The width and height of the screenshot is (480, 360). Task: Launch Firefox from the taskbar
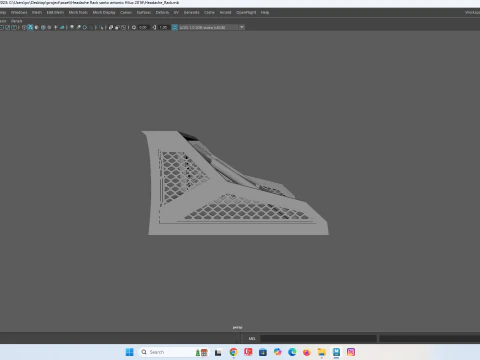coord(307,352)
